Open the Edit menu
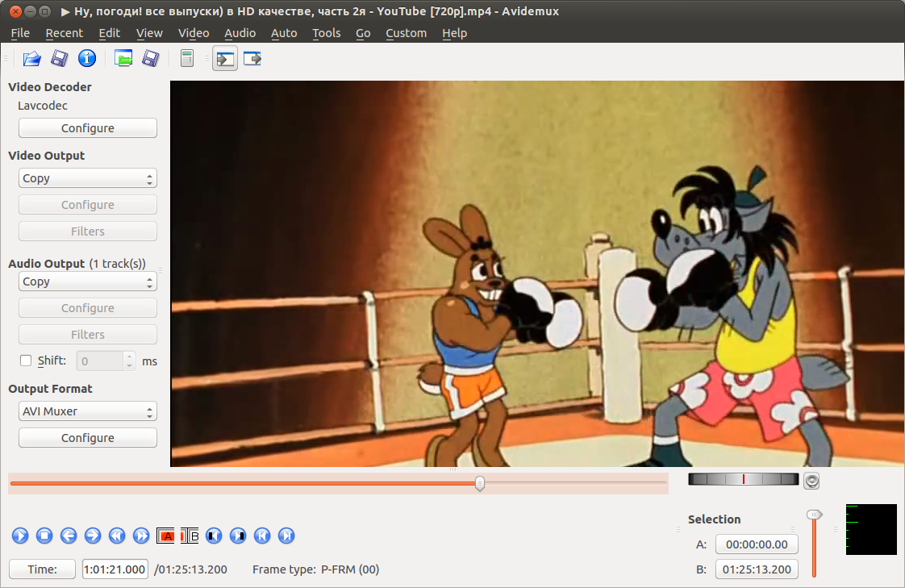Screen dimensions: 905x588 109,33
